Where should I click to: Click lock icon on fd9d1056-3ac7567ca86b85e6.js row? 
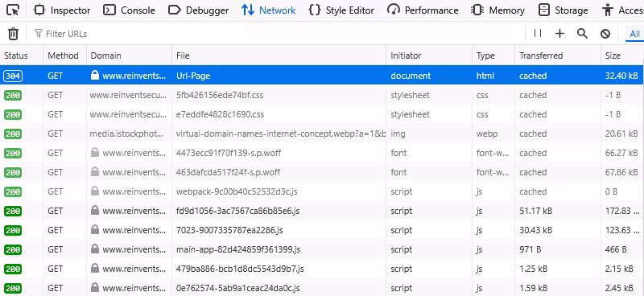[x=95, y=211]
